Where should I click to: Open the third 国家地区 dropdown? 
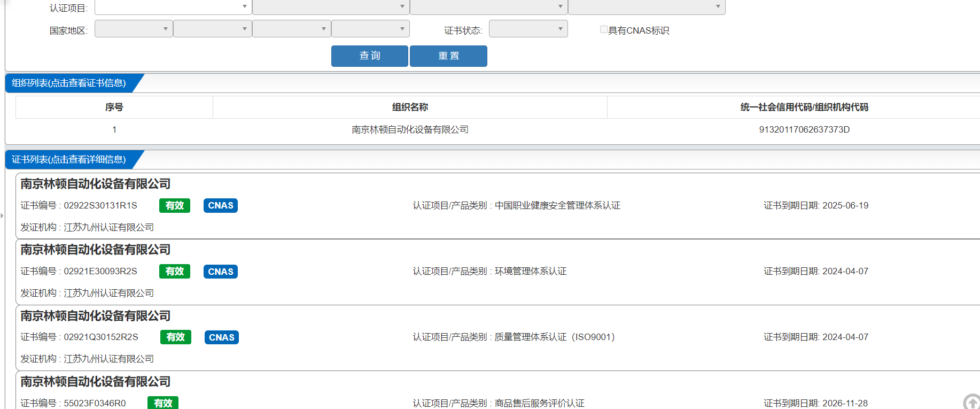coord(292,29)
